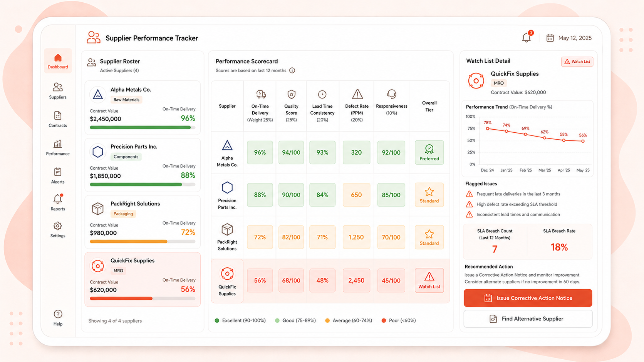Click the SLA Breach Count value 7
Image resolution: width=644 pixels, height=362 pixels.
point(495,249)
